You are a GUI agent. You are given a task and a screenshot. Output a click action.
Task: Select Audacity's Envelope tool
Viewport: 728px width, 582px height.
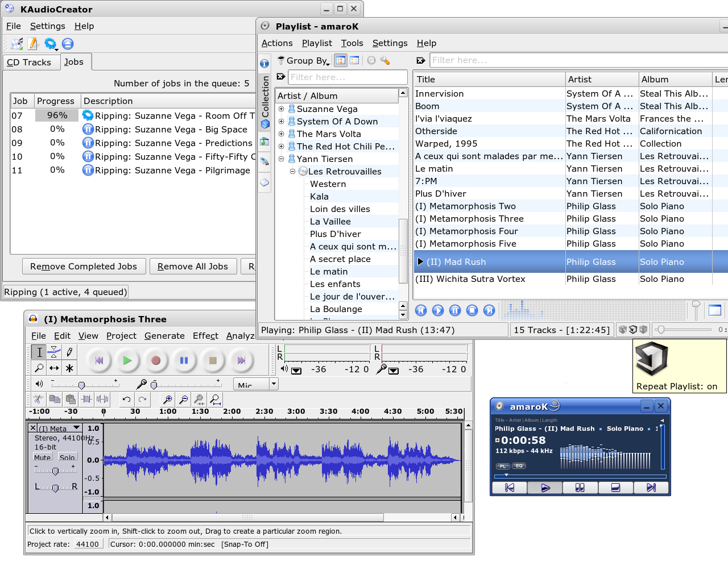click(x=54, y=352)
